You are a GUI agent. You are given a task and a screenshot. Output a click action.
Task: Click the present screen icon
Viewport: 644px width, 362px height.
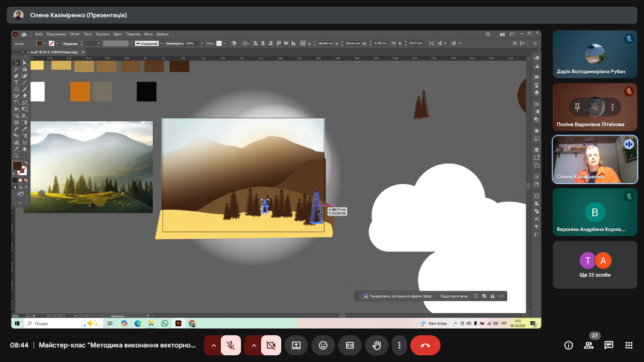[296, 345]
